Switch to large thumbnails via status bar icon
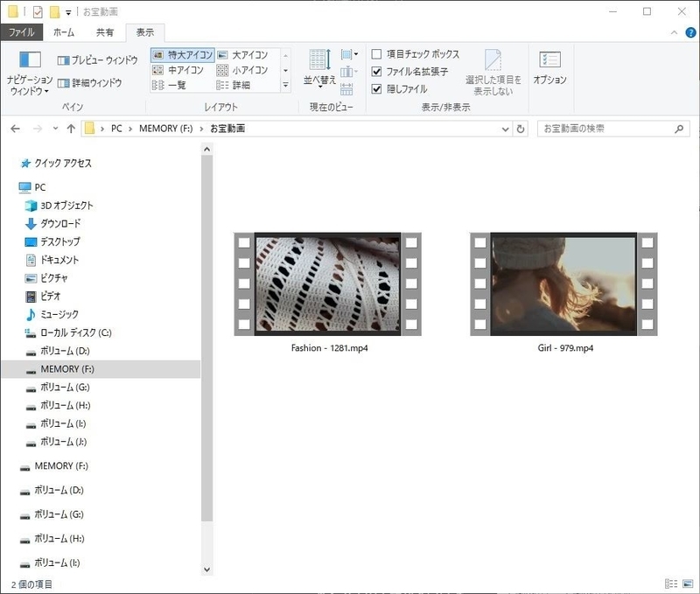 688,584
